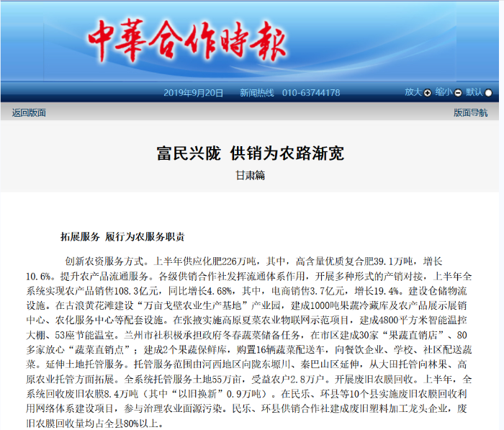Click the 新闻热线 label
Image resolution: width=504 pixels, height=430 pixels.
point(256,93)
